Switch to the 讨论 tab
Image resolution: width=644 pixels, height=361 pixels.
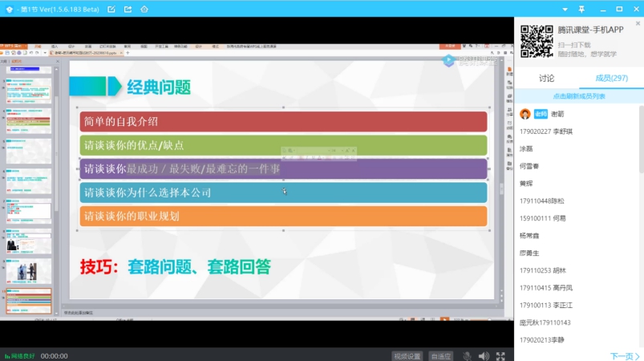546,79
